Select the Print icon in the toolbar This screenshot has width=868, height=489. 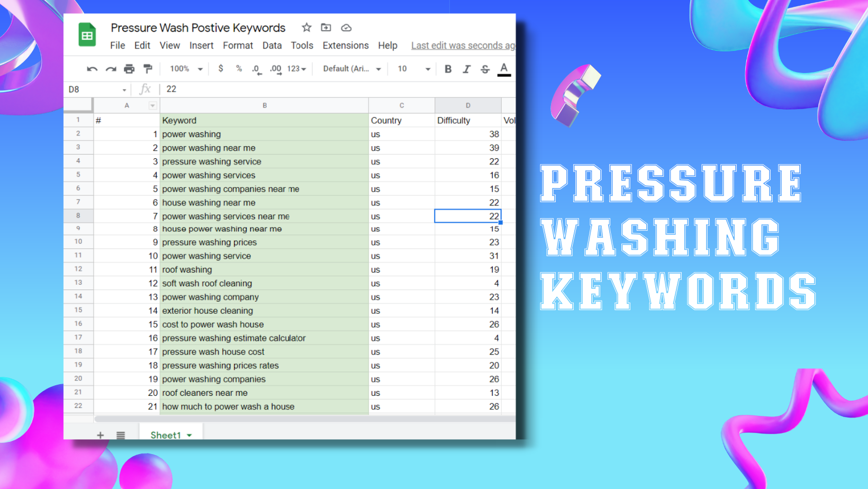click(x=130, y=69)
